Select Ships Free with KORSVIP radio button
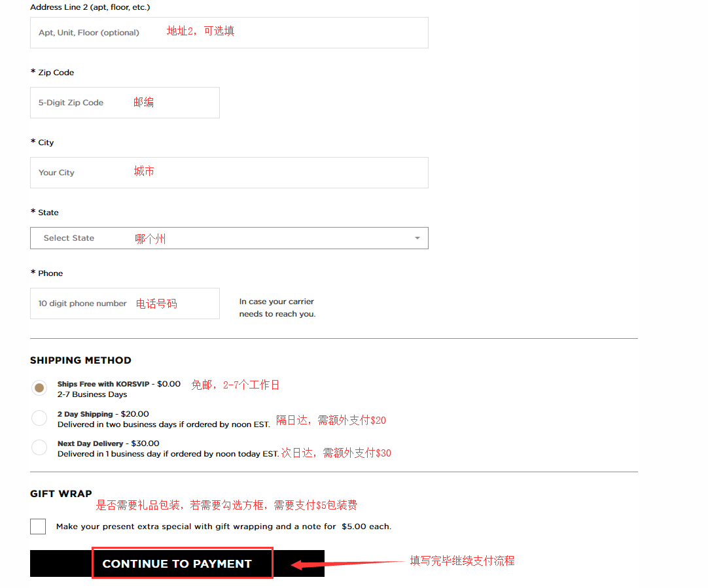 (39, 388)
